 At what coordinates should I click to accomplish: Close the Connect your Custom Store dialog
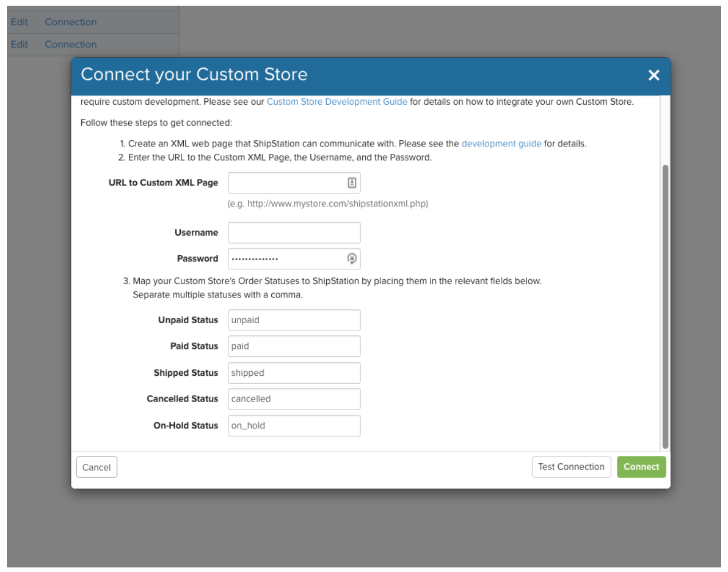654,75
